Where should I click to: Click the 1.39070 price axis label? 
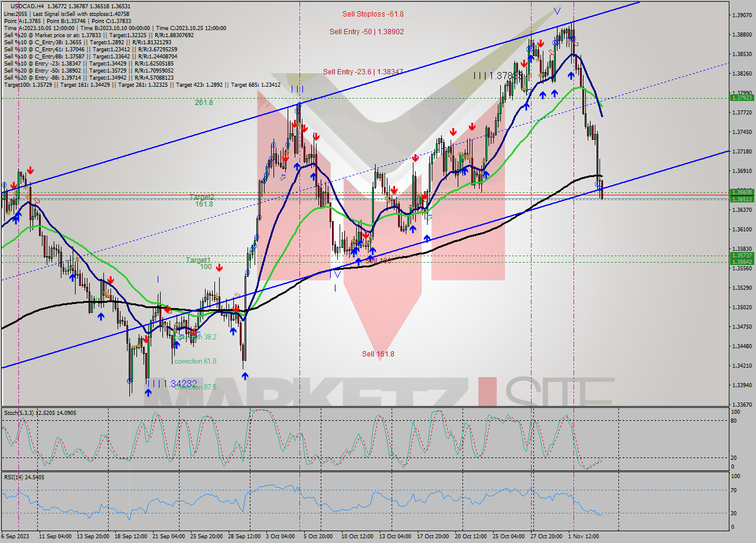[x=741, y=15]
